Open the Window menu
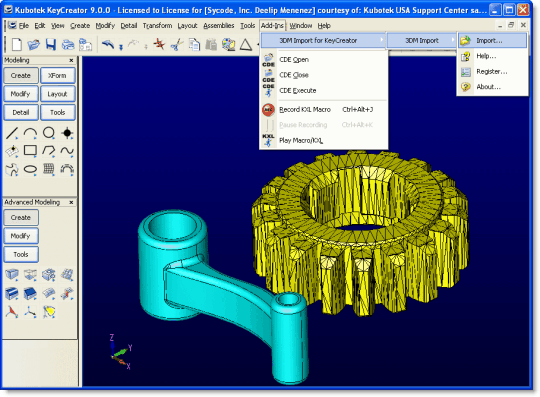Viewport: 540px width, 397px height. 301,25
